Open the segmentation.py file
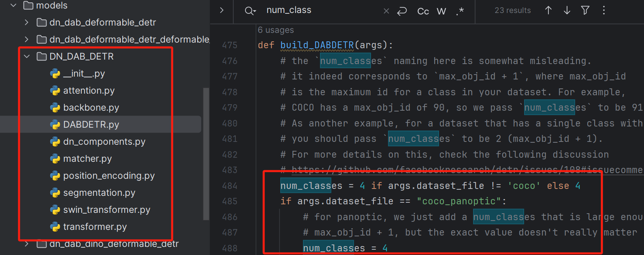The height and width of the screenshot is (255, 644). (99, 193)
